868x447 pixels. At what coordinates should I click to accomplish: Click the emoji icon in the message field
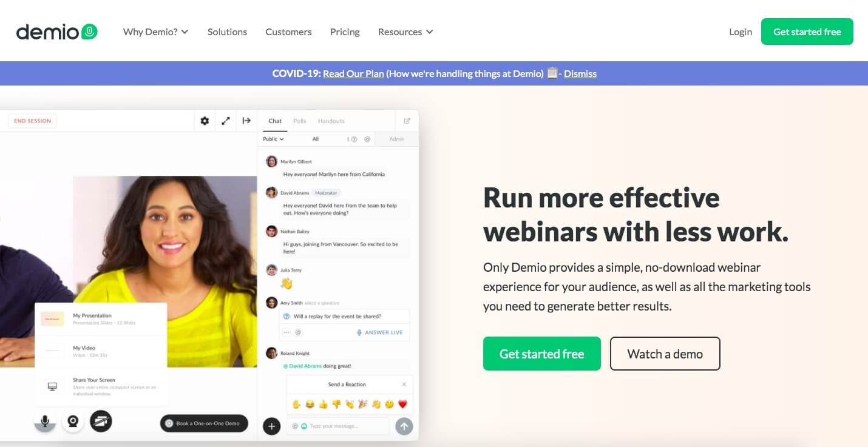[x=304, y=426]
